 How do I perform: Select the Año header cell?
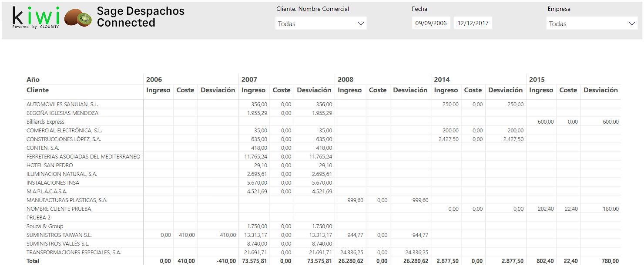point(33,80)
